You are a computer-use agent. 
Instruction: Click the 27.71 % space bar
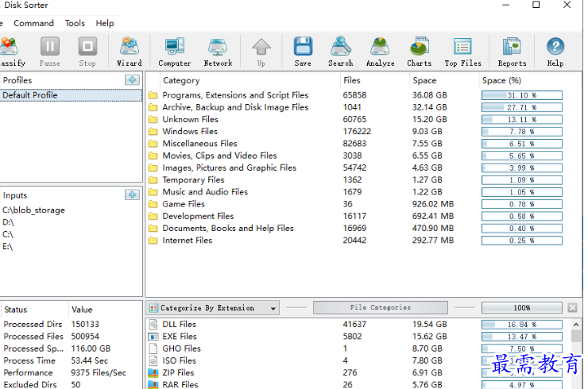(521, 107)
